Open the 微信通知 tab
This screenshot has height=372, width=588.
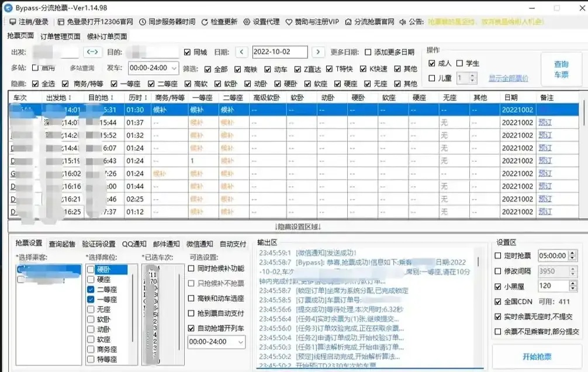pos(199,244)
